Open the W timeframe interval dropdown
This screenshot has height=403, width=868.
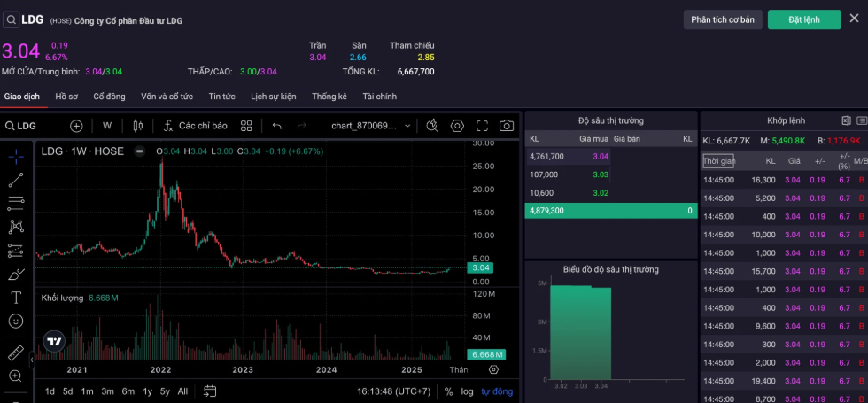(107, 126)
